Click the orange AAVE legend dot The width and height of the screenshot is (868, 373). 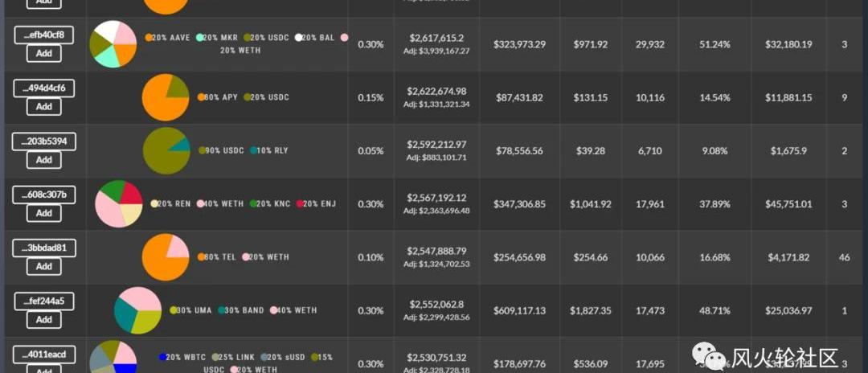click(x=149, y=38)
